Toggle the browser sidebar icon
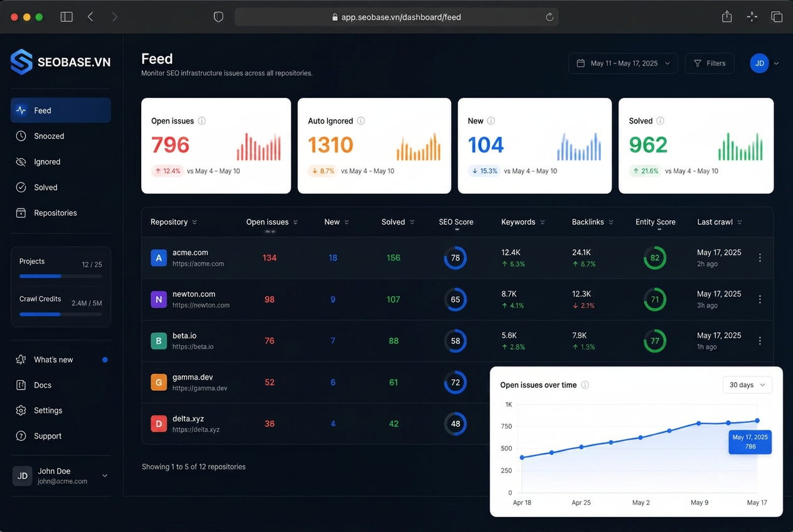Image resolution: width=793 pixels, height=532 pixels. [x=67, y=17]
